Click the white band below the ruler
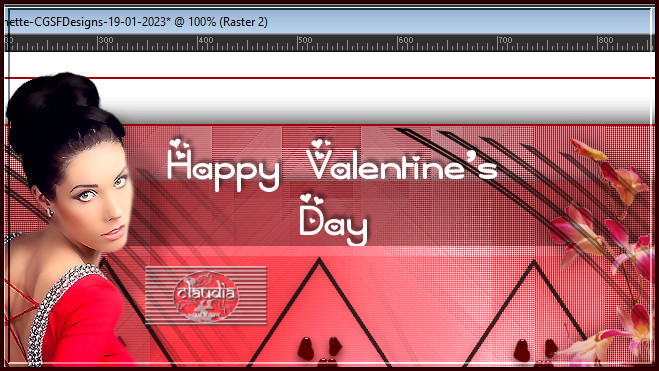 [x=329, y=64]
